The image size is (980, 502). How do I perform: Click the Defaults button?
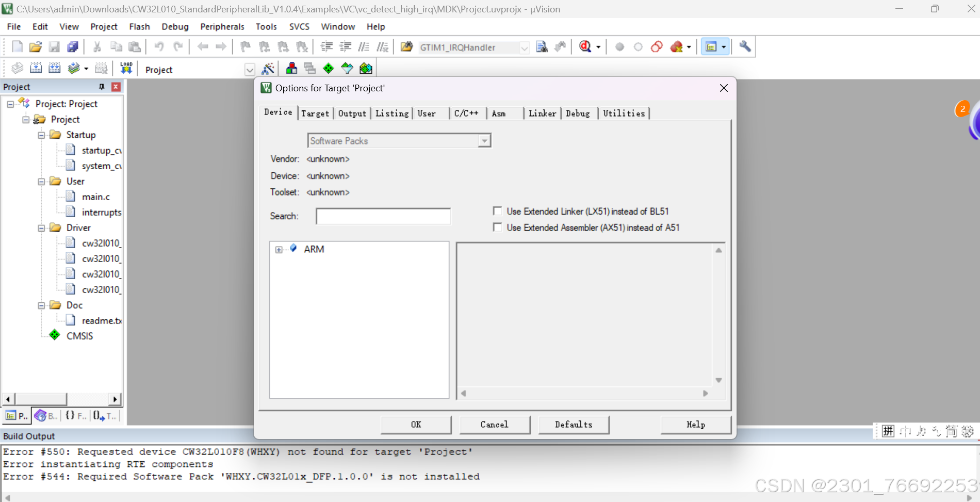pos(574,425)
